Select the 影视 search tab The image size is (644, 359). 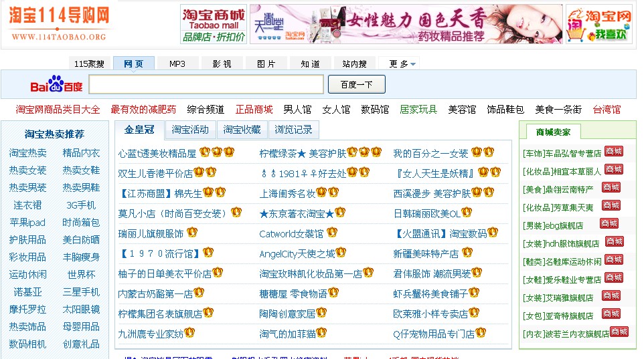coord(222,64)
